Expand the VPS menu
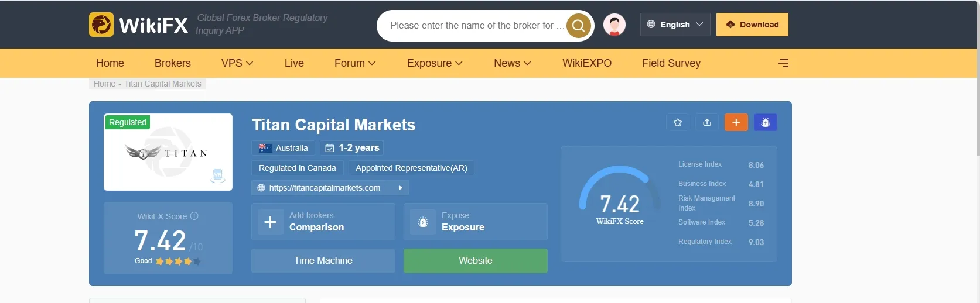 [x=237, y=63]
